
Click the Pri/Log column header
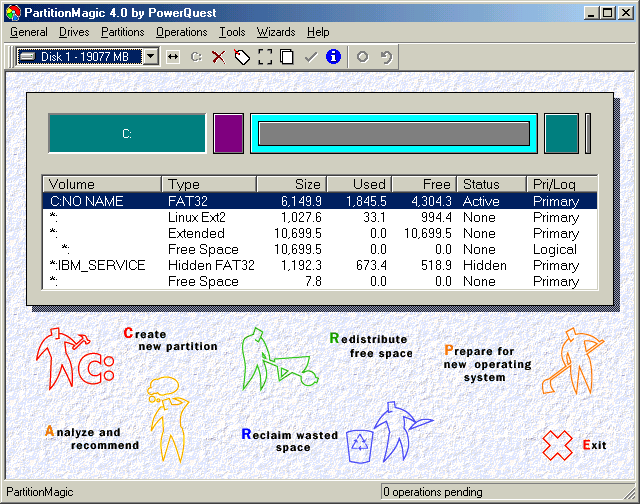562,184
